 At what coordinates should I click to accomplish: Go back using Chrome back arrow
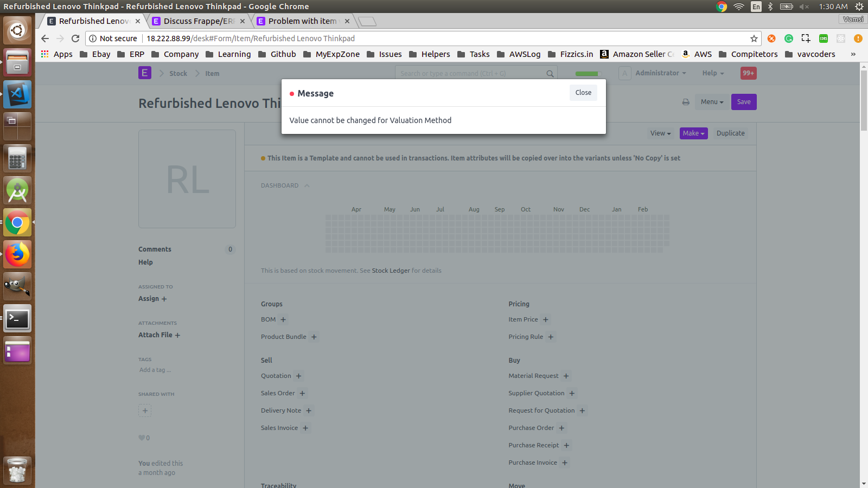[45, 38]
